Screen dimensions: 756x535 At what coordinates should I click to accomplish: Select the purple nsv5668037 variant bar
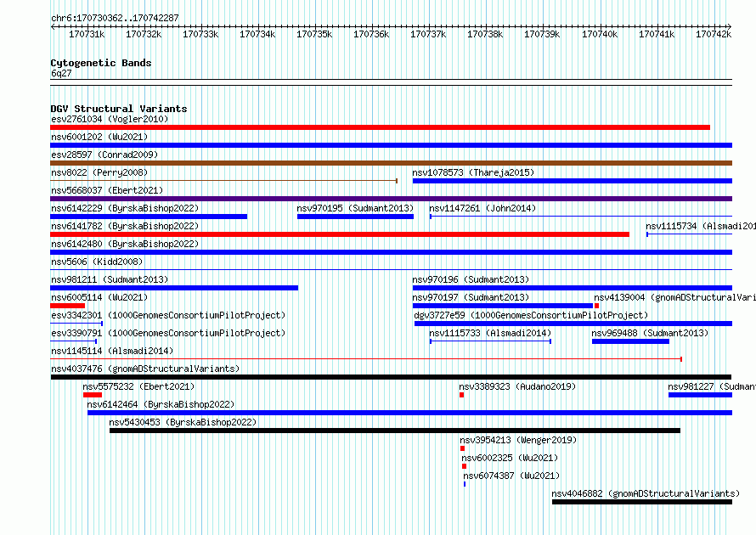click(x=391, y=199)
